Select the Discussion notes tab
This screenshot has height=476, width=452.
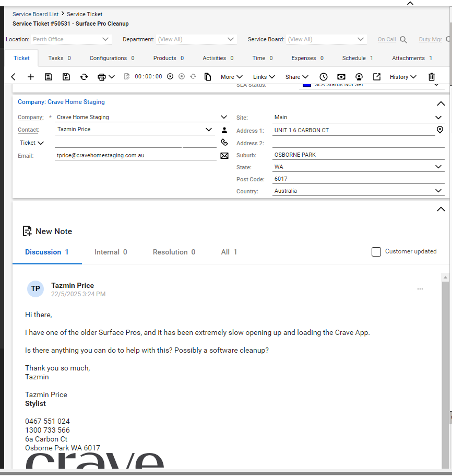coord(47,252)
